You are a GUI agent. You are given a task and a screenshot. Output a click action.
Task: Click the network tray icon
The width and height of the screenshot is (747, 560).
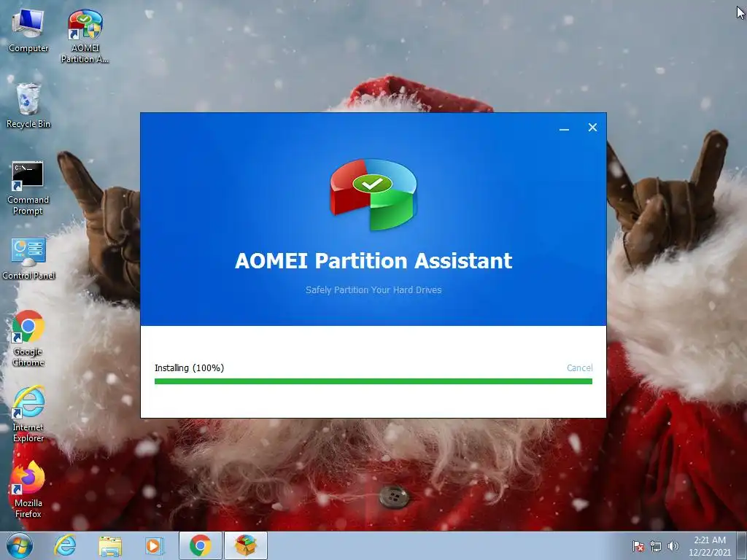coord(656,546)
